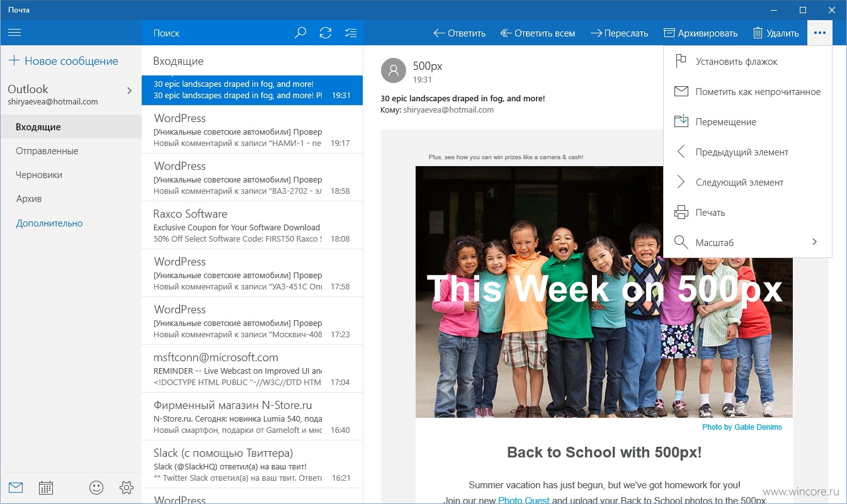This screenshot has height=504, width=847.
Task: Select Перемещение from the menu
Action: (748, 122)
